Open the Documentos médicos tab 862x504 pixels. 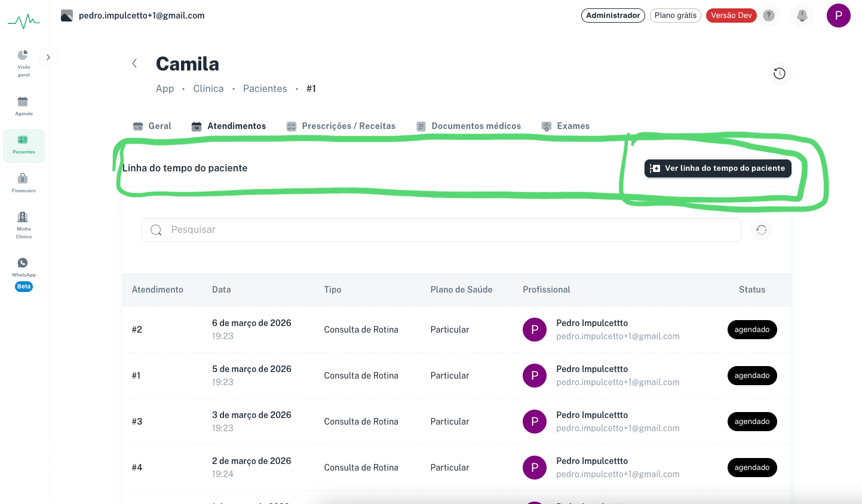click(x=468, y=126)
